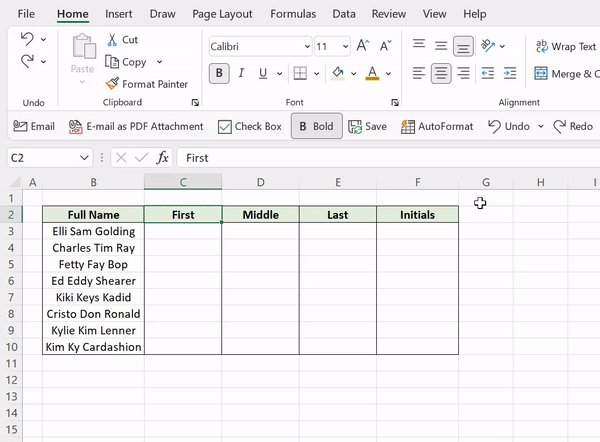600x442 pixels.
Task: Open Redo history dropdown in ribbon
Action: pyautogui.click(x=43, y=61)
